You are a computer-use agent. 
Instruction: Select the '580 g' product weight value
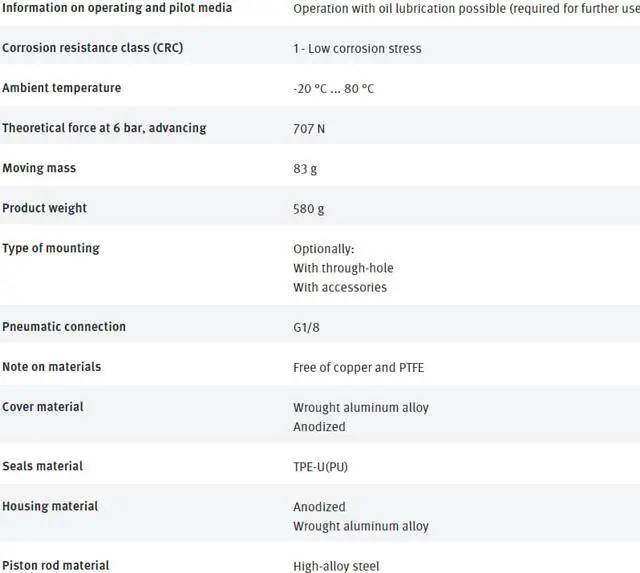point(308,209)
